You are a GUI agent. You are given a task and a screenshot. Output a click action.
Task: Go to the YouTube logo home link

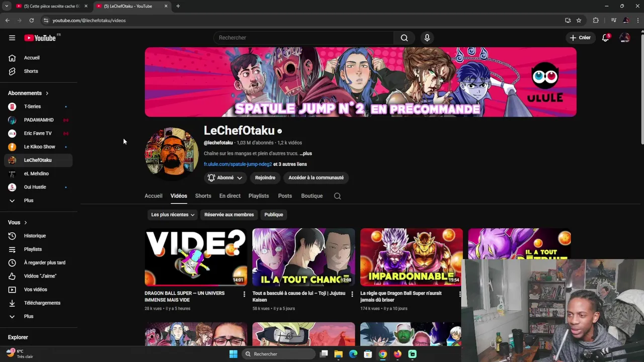click(40, 38)
